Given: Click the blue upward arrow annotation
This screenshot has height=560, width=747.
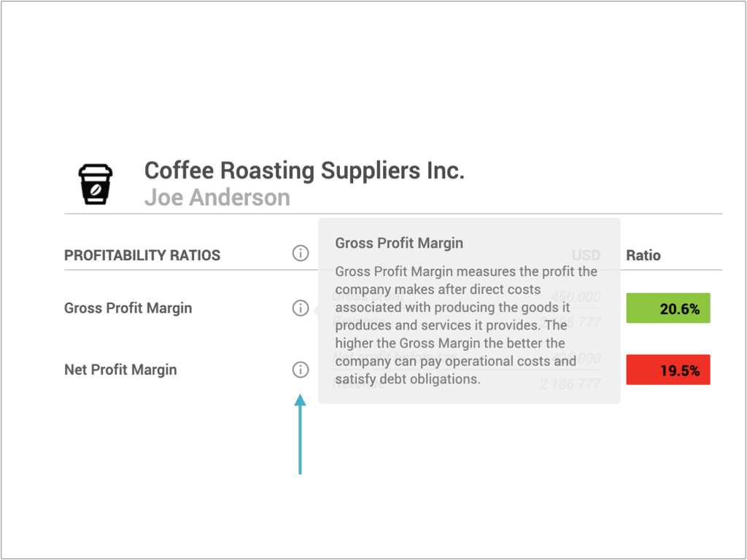Looking at the screenshot, I should pyautogui.click(x=300, y=434).
